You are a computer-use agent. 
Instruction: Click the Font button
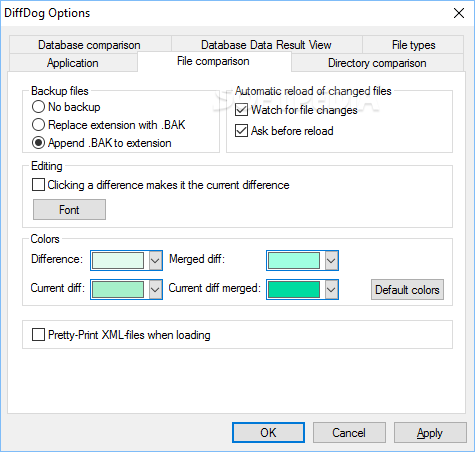tap(69, 210)
